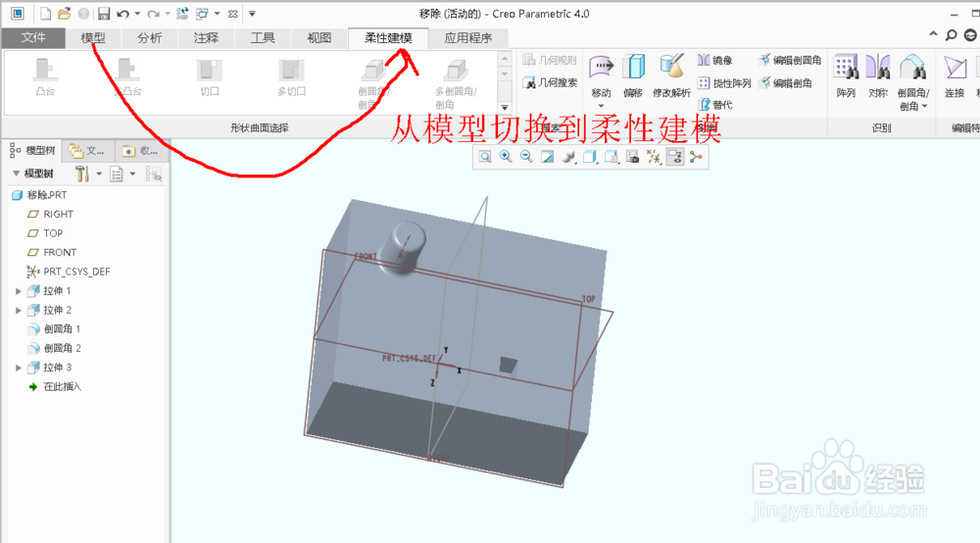Click the 移动 move tool icon
The width and height of the screenshot is (980, 543).
click(x=601, y=66)
